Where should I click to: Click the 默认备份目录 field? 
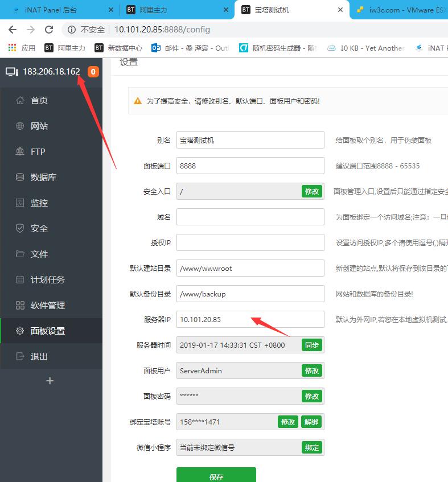tap(250, 294)
